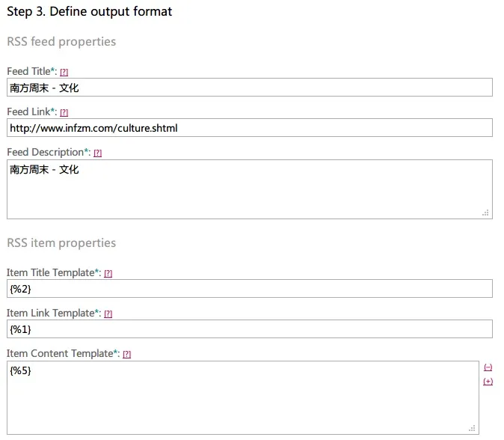Click inside the Feed Description textarea

pos(250,189)
